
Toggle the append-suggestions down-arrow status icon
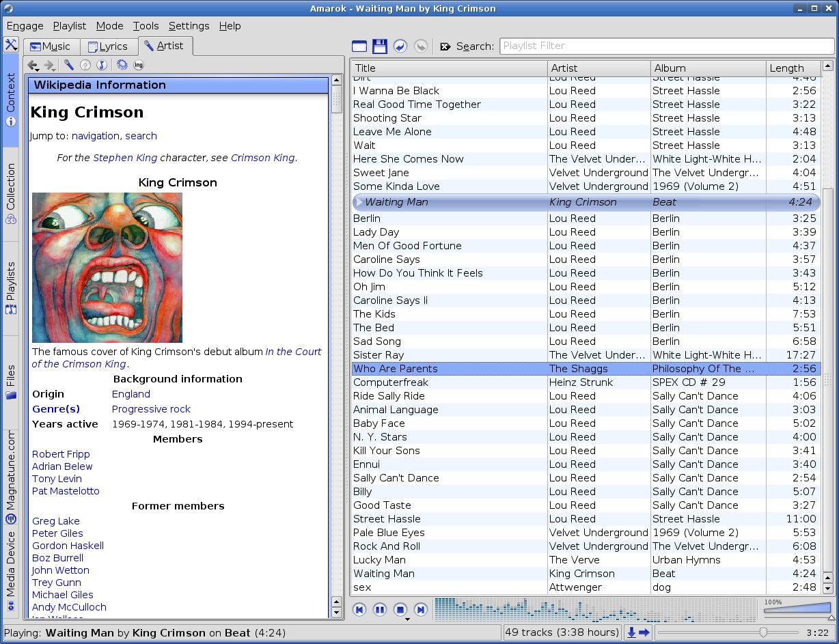coord(632,633)
